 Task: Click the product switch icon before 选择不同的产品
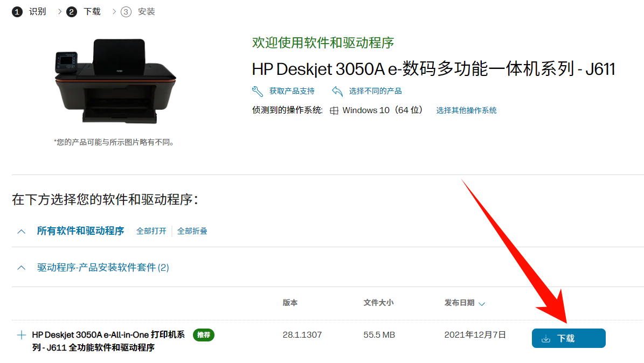coord(337,90)
